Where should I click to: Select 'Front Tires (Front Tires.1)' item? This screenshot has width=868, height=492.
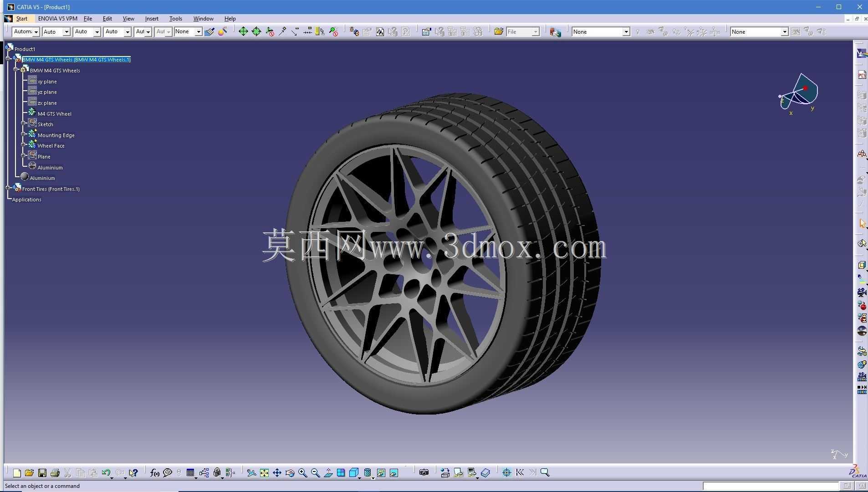[x=51, y=189]
